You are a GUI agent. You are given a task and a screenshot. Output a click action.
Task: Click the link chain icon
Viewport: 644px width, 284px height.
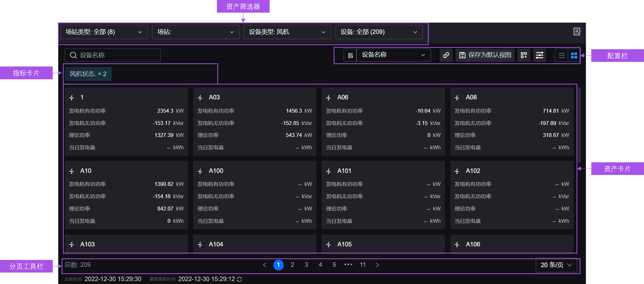(446, 55)
